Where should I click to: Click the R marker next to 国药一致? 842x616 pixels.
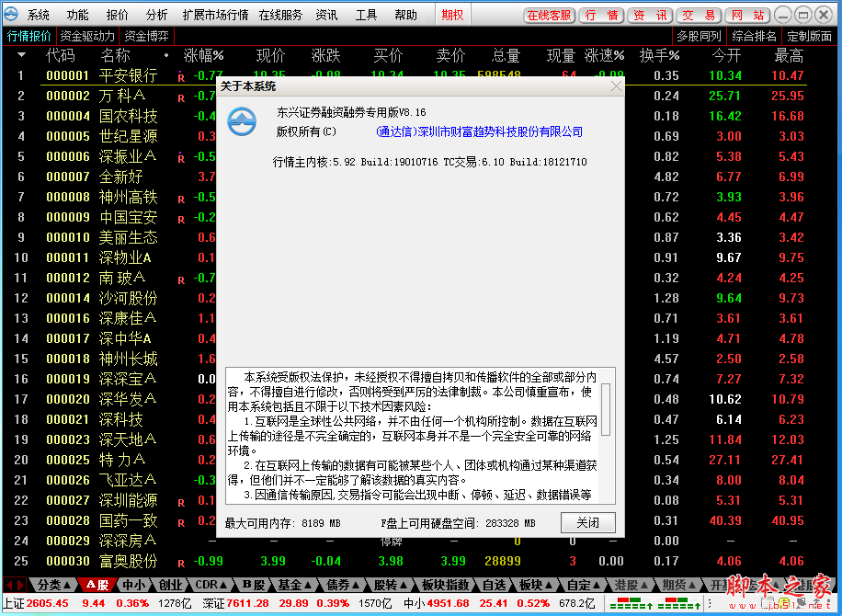(x=181, y=523)
